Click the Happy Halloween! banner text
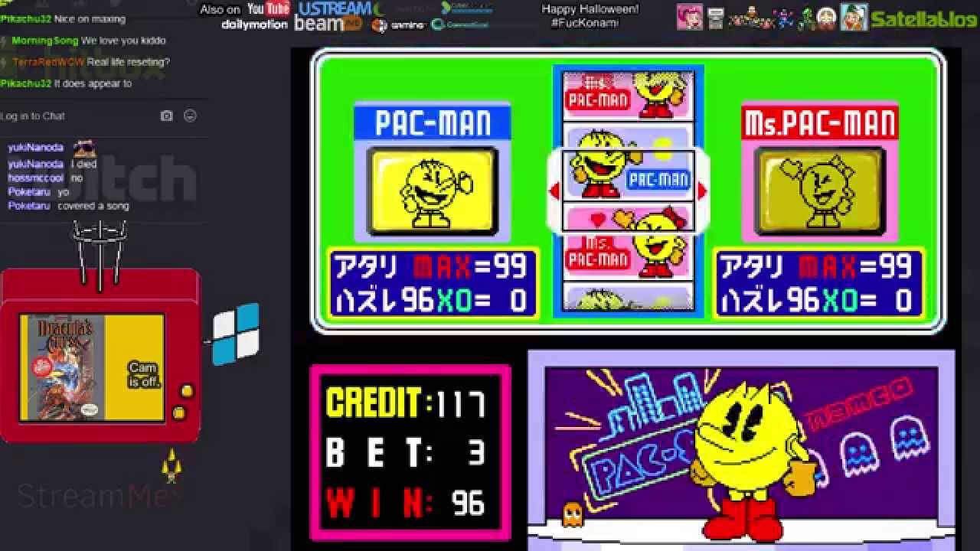Viewport: 980px width, 551px height. 590,9
